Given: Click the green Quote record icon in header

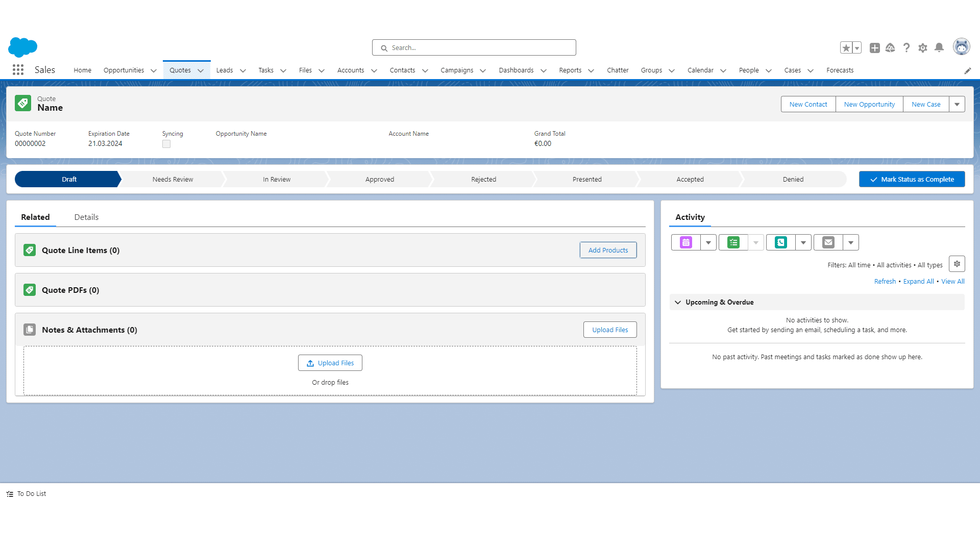Looking at the screenshot, I should (x=23, y=103).
